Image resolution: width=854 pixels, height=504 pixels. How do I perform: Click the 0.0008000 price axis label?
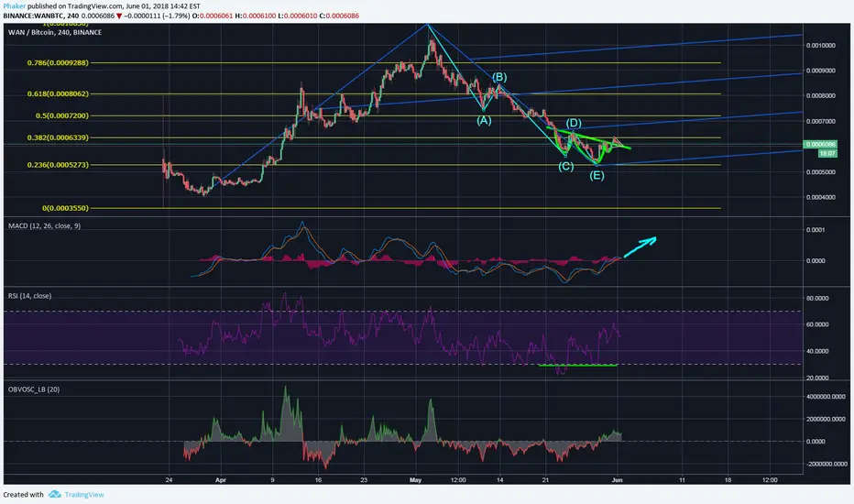(821, 96)
